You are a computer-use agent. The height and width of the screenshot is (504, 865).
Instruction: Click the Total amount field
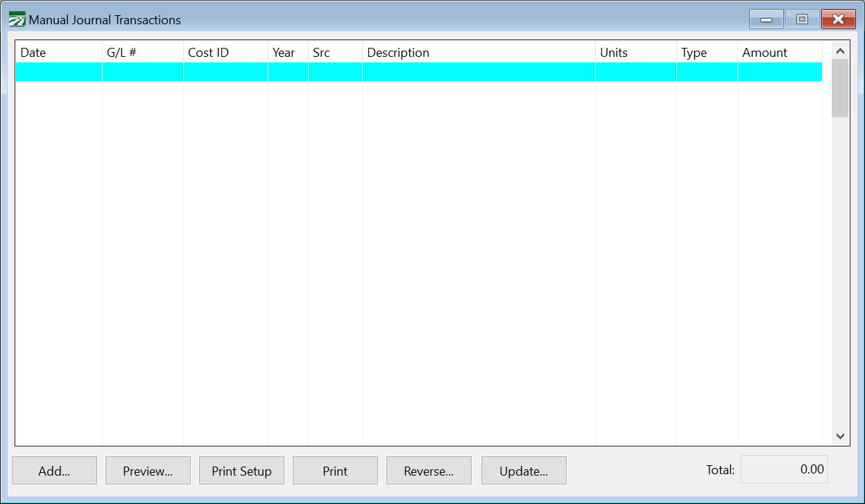784,469
